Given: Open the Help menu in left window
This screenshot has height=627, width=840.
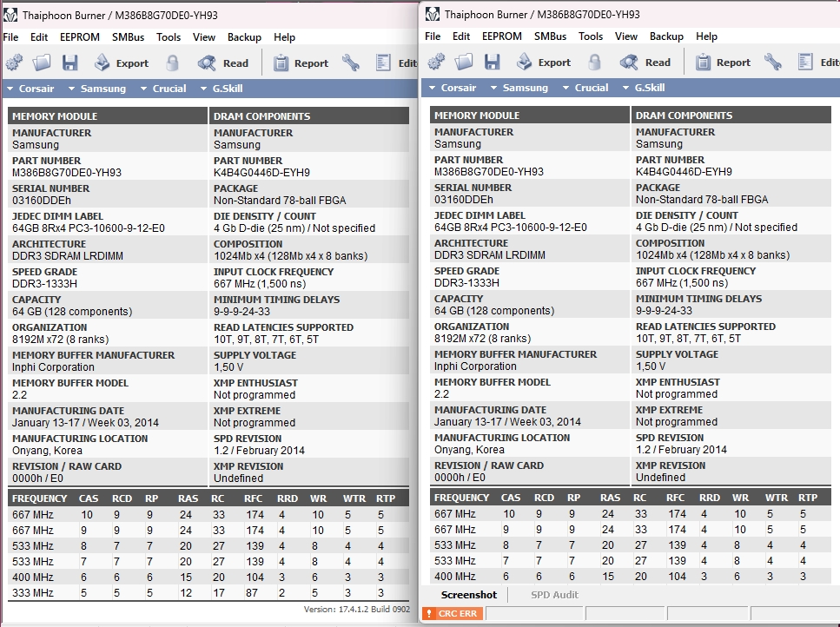Looking at the screenshot, I should click(284, 37).
